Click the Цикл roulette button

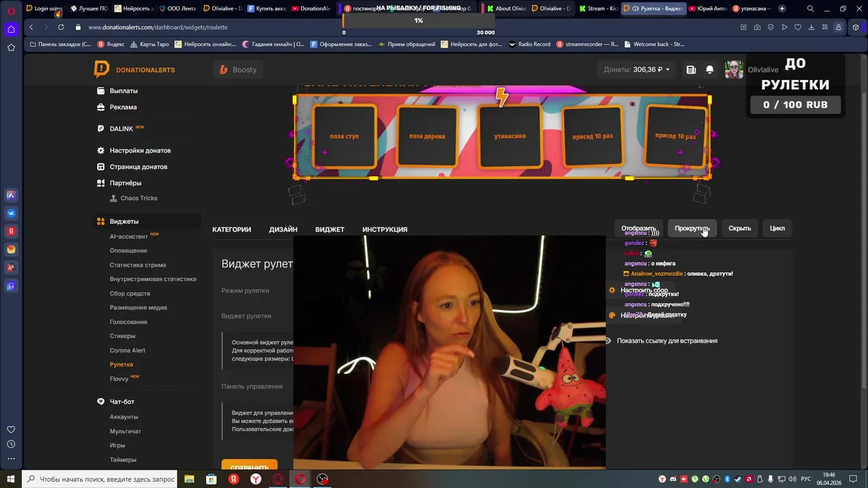coord(777,228)
